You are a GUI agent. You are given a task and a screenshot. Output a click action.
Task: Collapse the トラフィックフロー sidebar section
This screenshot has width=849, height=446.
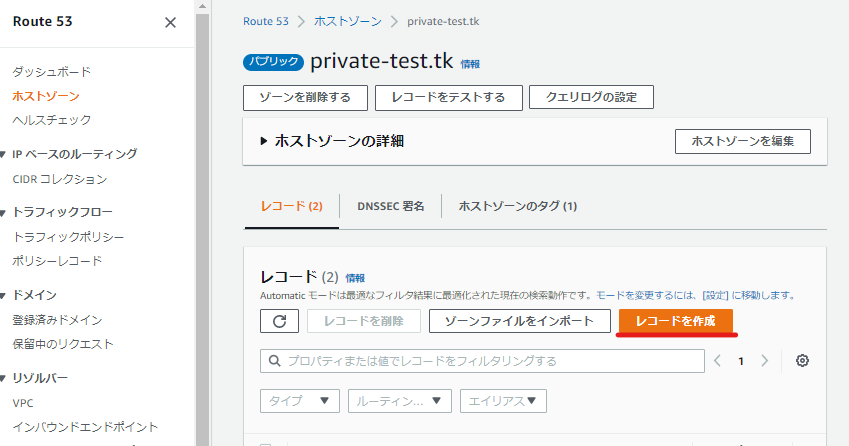pyautogui.click(x=5, y=212)
